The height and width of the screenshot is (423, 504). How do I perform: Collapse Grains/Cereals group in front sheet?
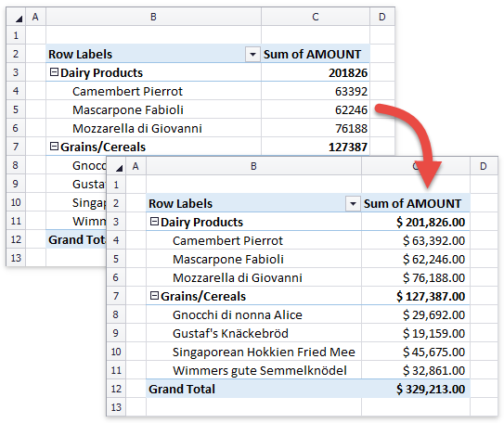154,296
